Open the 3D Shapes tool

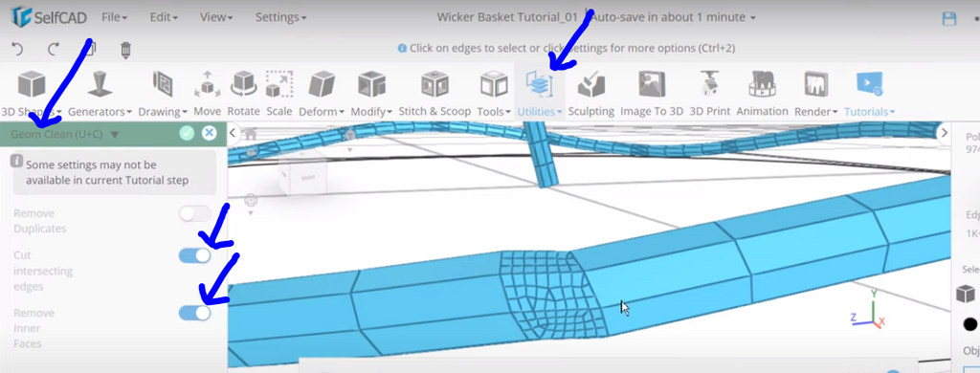tap(32, 94)
